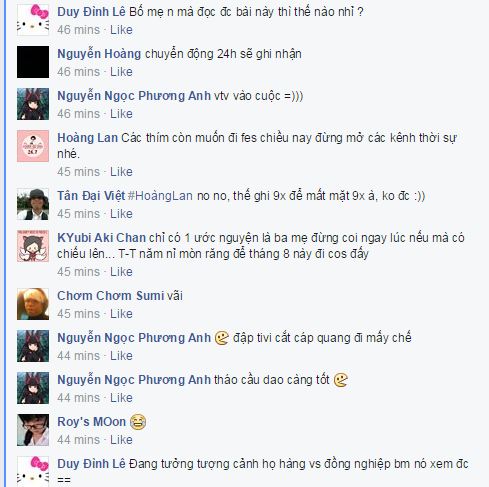Like Duy Đình Lê's first comment
This screenshot has height=487, width=489.
pyautogui.click(x=121, y=30)
